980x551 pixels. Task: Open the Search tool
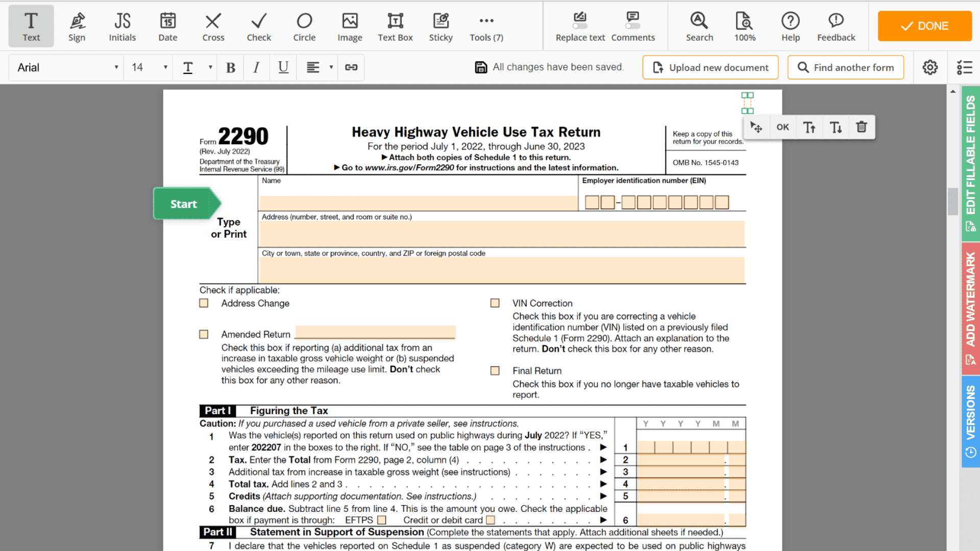click(699, 27)
